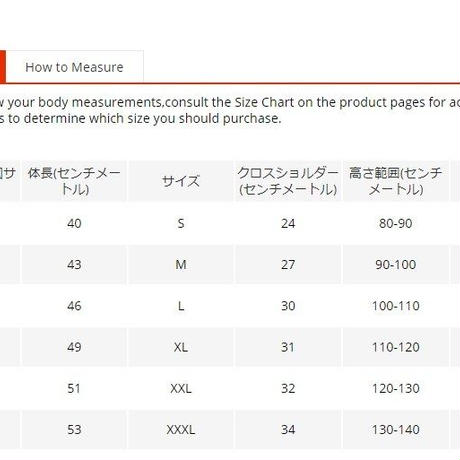The image size is (460, 460).
Task: Open the How to Measure tab
Action: point(75,67)
